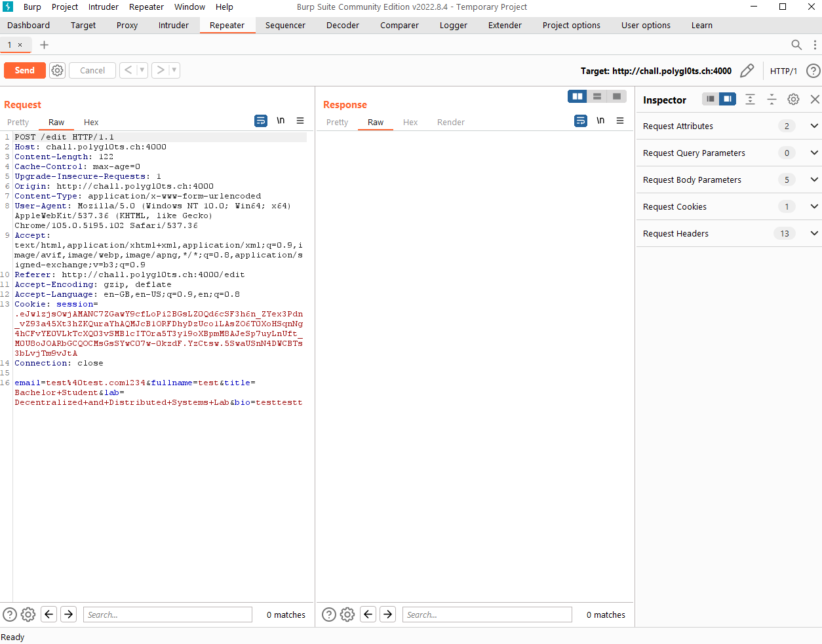Expand the Request Headers section
Viewport: 822px width, 644px height.
[x=814, y=233]
